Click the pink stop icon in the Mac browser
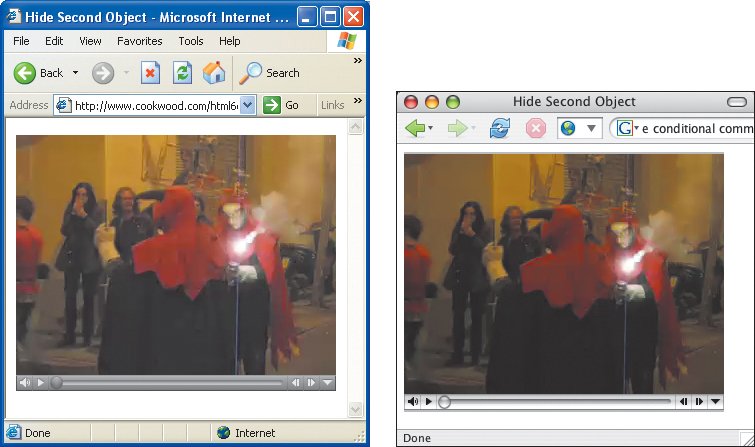The height and width of the screenshot is (447, 755). [x=535, y=129]
